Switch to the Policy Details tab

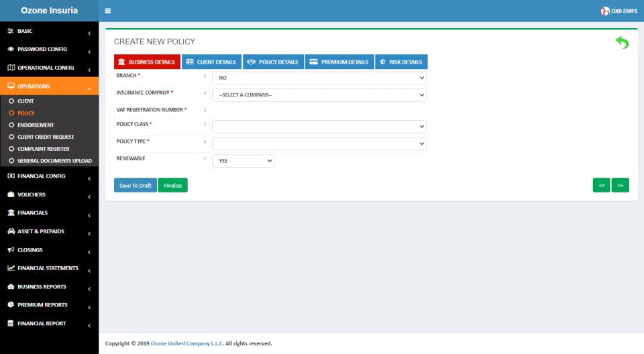tap(273, 62)
